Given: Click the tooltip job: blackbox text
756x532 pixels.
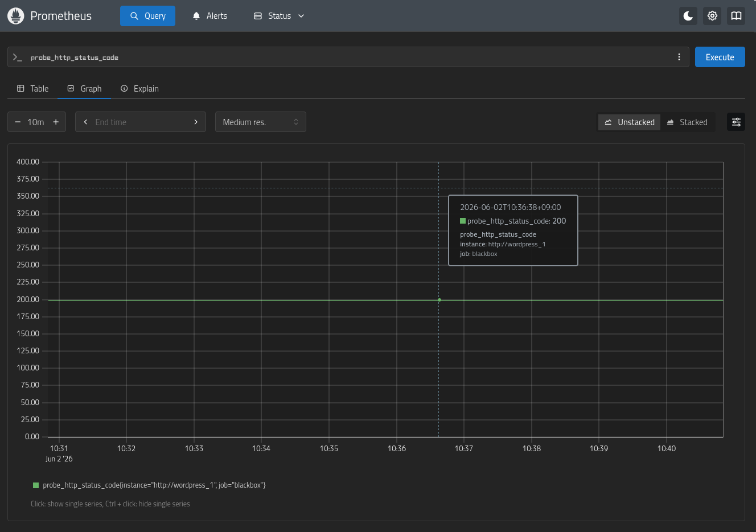Looking at the screenshot, I should (x=479, y=254).
